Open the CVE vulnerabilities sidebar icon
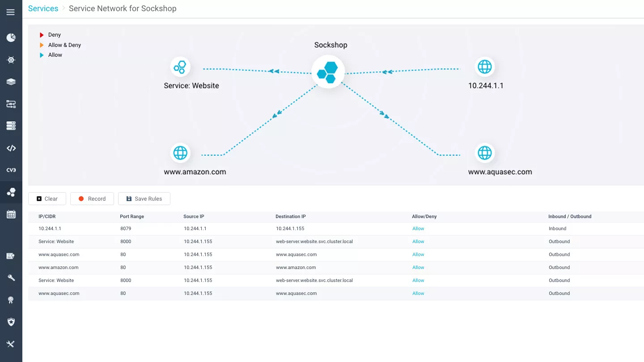Image resolution: width=644 pixels, height=362 pixels. click(x=11, y=170)
